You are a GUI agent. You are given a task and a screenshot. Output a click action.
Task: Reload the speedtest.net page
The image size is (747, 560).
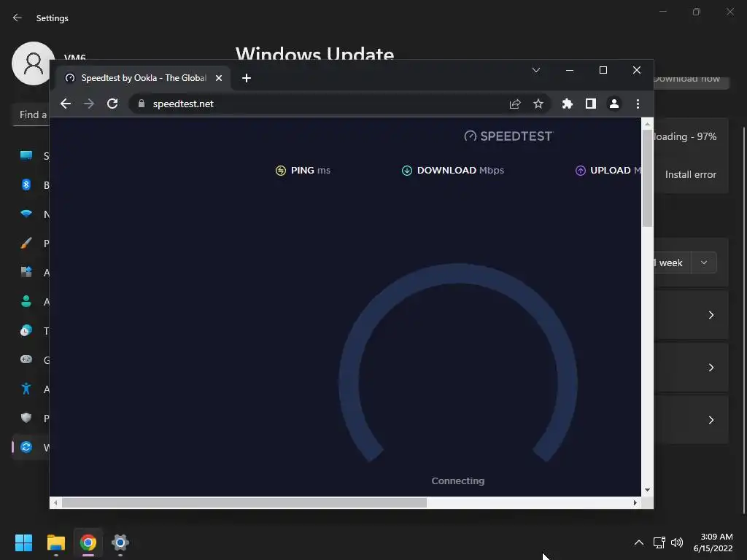pyautogui.click(x=112, y=104)
